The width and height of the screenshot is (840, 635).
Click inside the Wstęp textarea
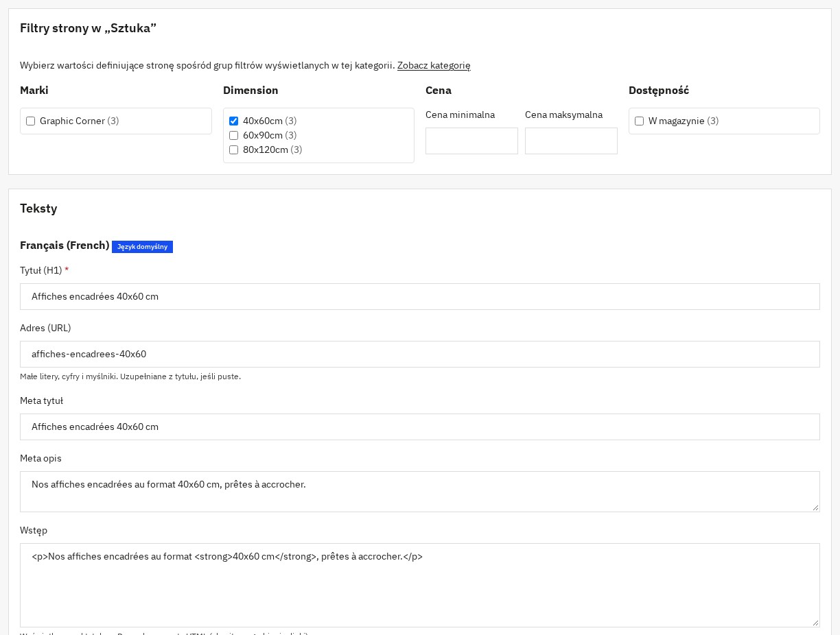tap(420, 585)
